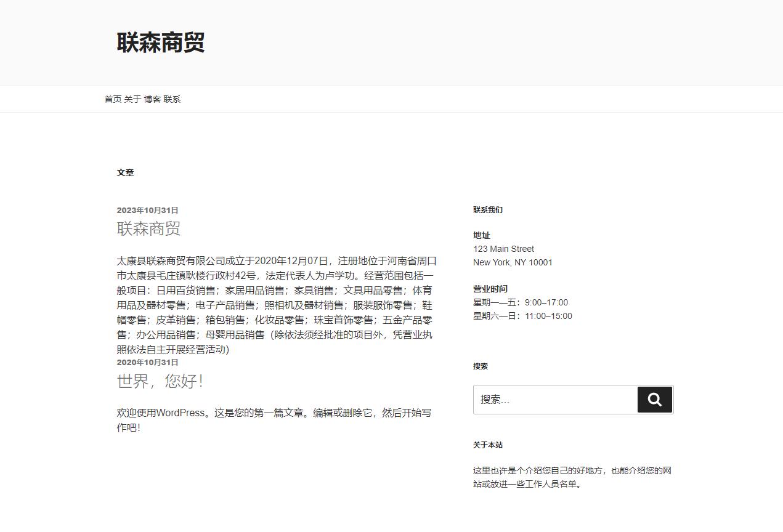Open the 联森商贸 post title link
The height and width of the screenshot is (532, 783).
click(148, 228)
